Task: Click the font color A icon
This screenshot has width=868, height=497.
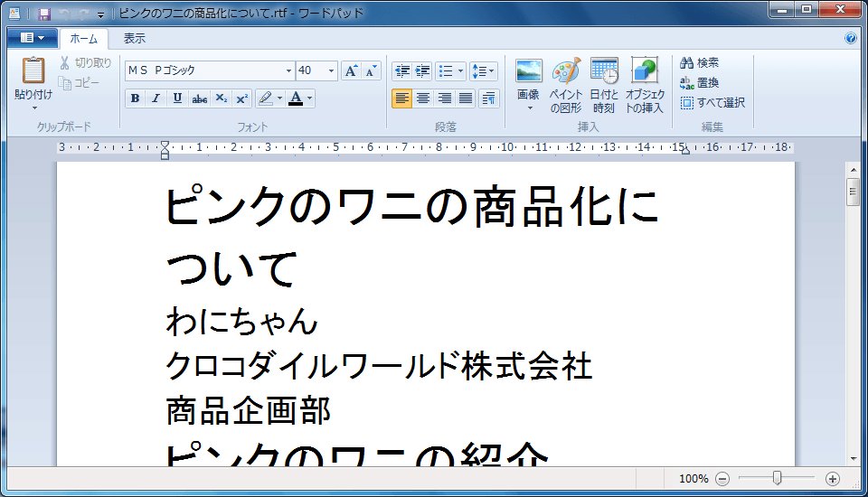Action: (x=297, y=98)
